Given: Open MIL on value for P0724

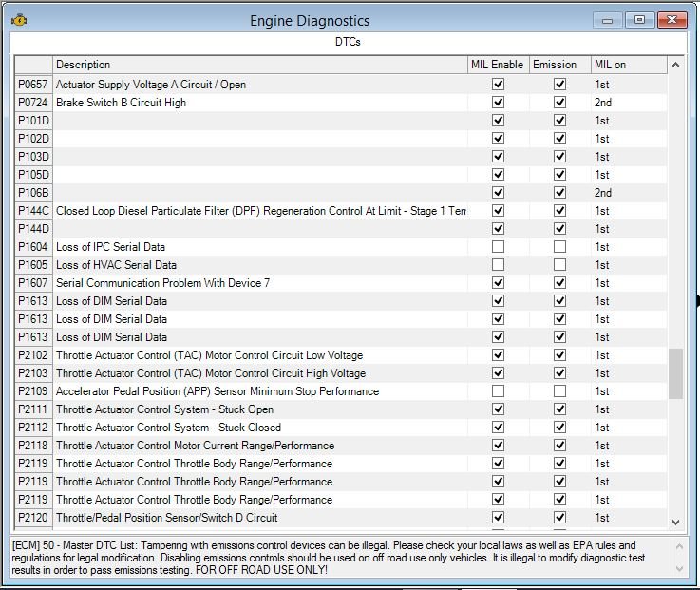Looking at the screenshot, I should pyautogui.click(x=629, y=103).
